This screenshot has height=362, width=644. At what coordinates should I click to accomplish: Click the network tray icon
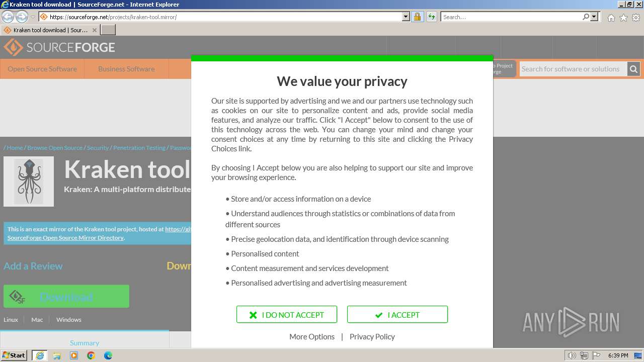(x=584, y=355)
